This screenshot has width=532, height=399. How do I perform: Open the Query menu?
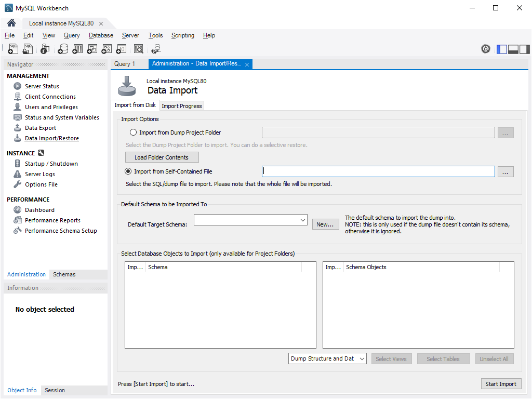[x=72, y=35]
